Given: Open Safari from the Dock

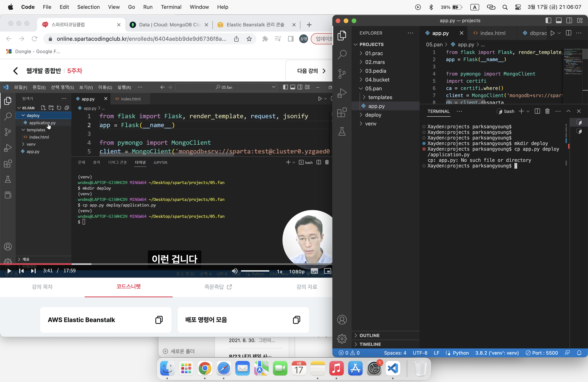Looking at the screenshot, I should click(x=224, y=368).
